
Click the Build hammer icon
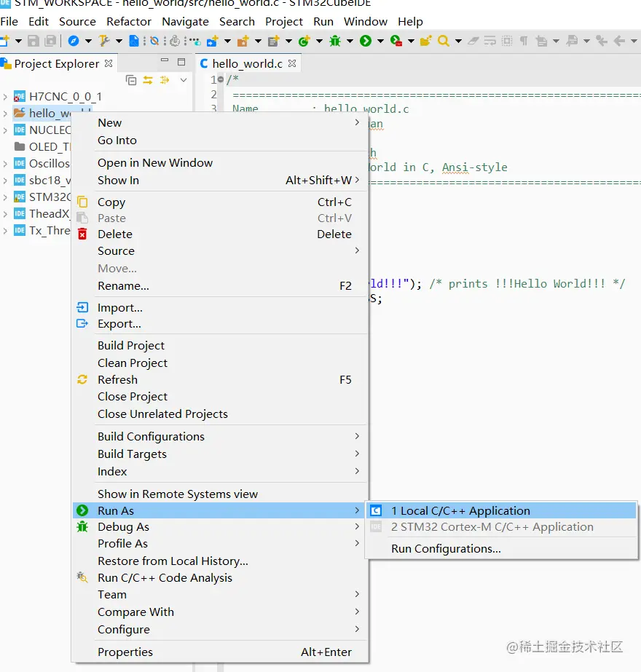tap(103, 41)
